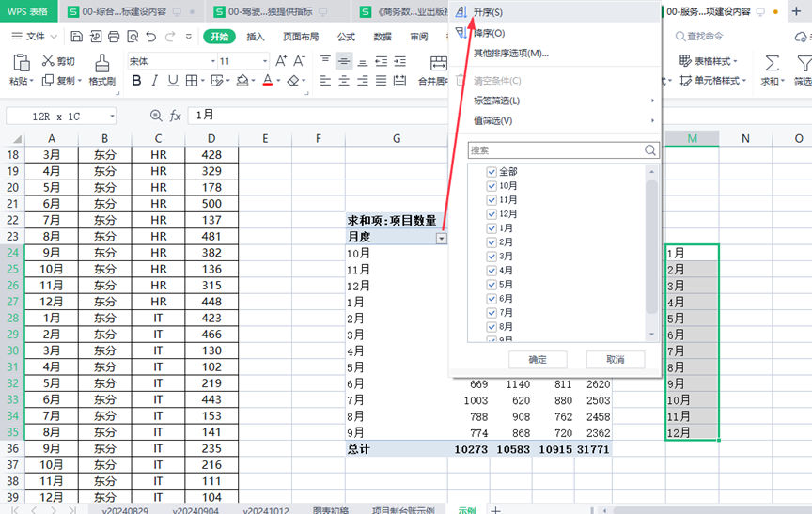Screen dimensions: 812x514
Task: Expand the Name Box dropdown
Action: click(x=112, y=116)
